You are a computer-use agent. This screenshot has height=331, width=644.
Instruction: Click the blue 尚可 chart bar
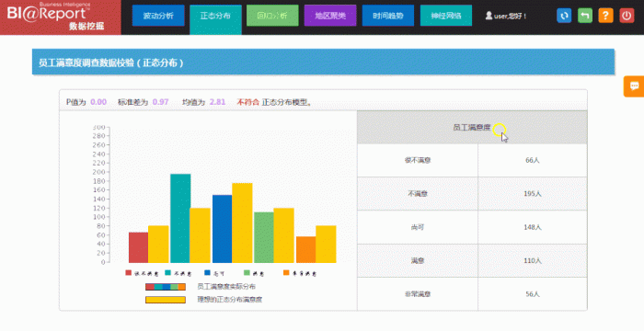click(x=223, y=229)
